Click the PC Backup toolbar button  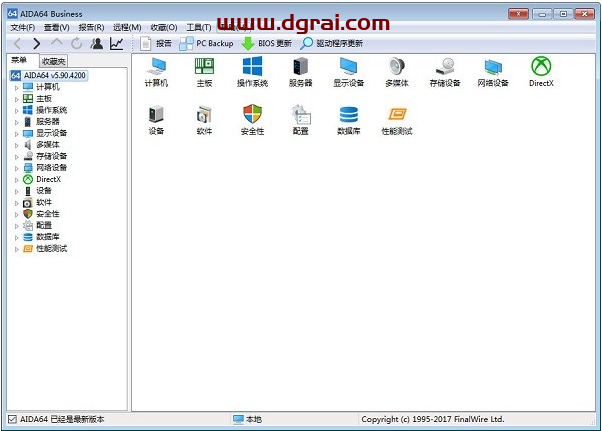click(207, 43)
